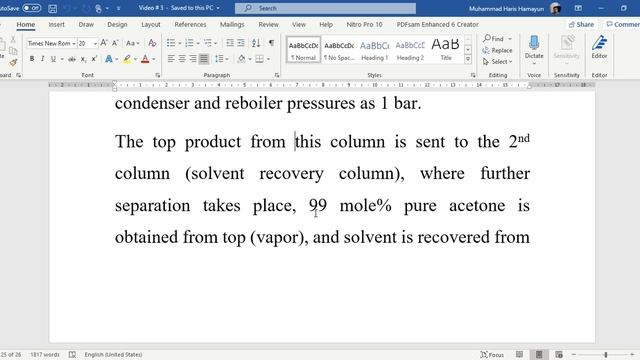Click the Justify alignment icon
The width and height of the screenshot is (640, 360).
click(x=204, y=59)
